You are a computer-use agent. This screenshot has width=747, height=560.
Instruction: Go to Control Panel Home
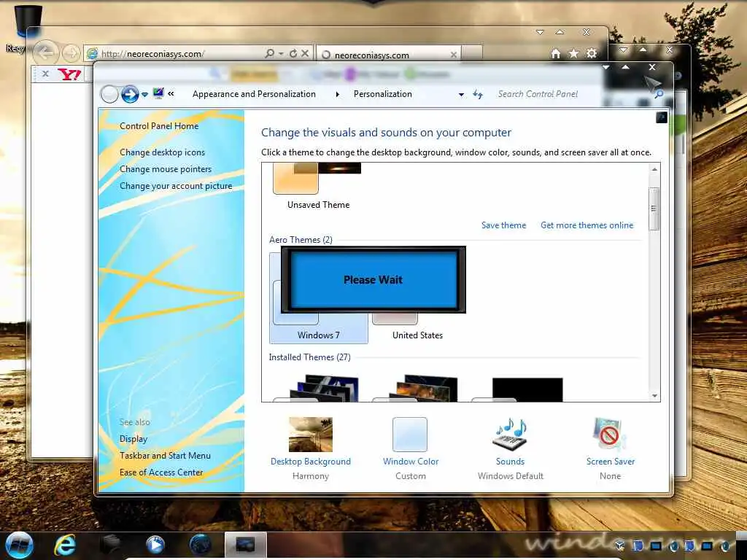click(159, 125)
